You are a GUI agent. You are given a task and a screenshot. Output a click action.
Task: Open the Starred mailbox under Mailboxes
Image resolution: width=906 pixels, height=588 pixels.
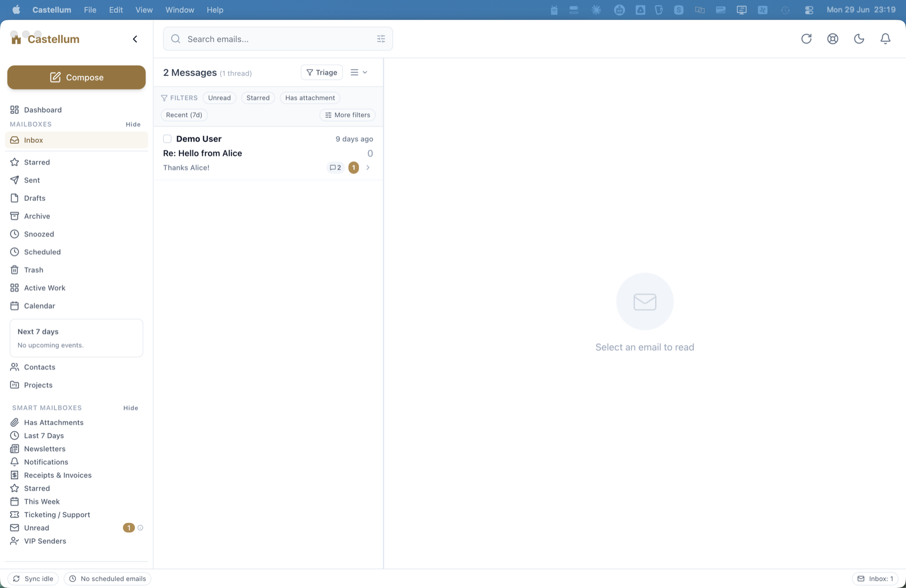(x=76, y=162)
